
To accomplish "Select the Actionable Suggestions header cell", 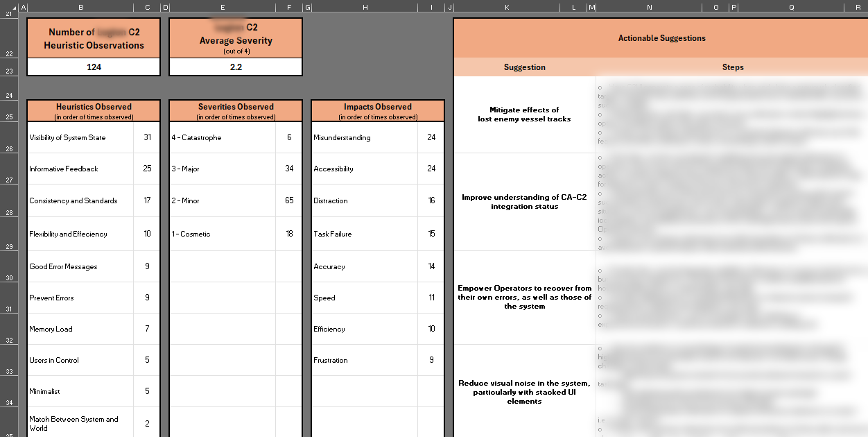I will click(x=661, y=39).
